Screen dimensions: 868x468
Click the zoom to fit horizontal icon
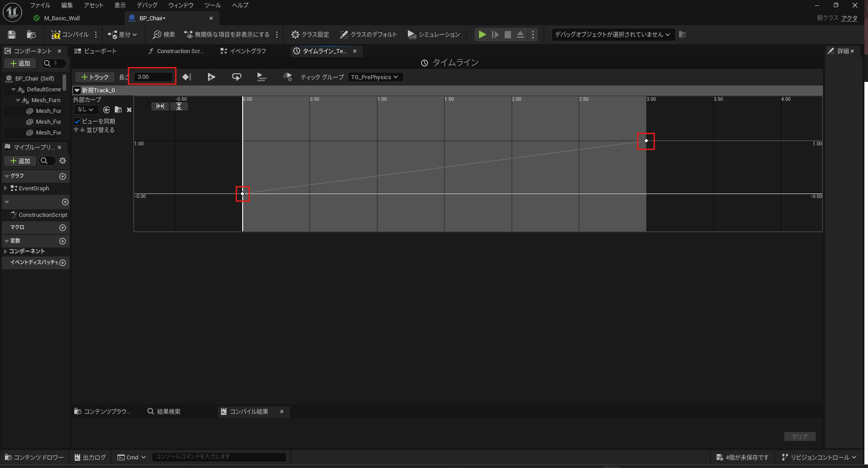pyautogui.click(x=160, y=106)
